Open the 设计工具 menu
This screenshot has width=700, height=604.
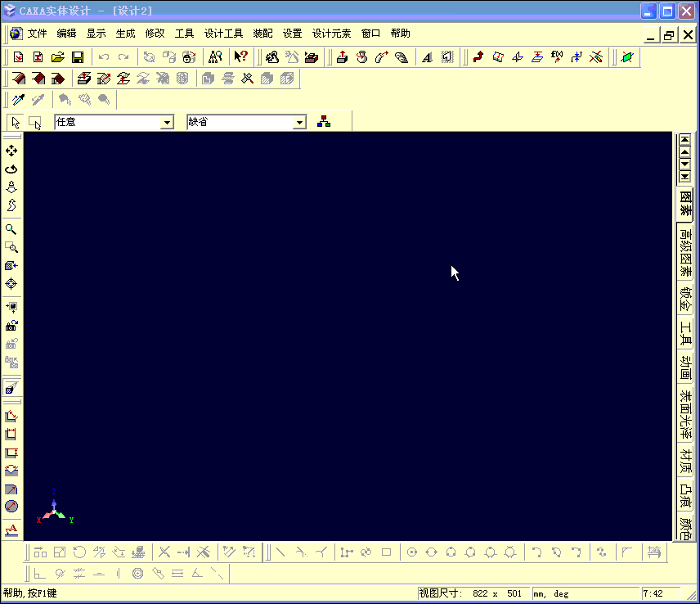click(x=224, y=34)
